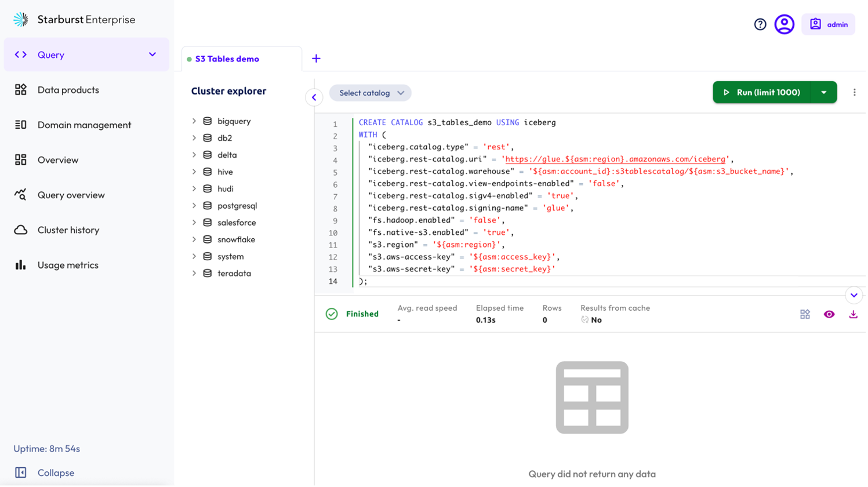Expand the bigquery catalog

(x=194, y=121)
